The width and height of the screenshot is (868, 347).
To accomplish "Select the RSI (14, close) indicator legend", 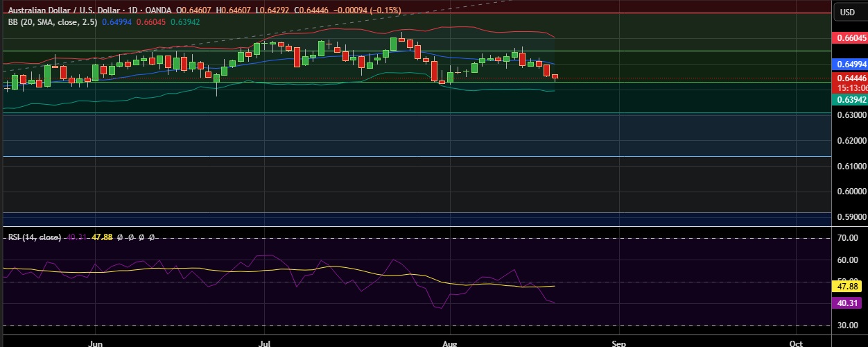I will coord(34,237).
